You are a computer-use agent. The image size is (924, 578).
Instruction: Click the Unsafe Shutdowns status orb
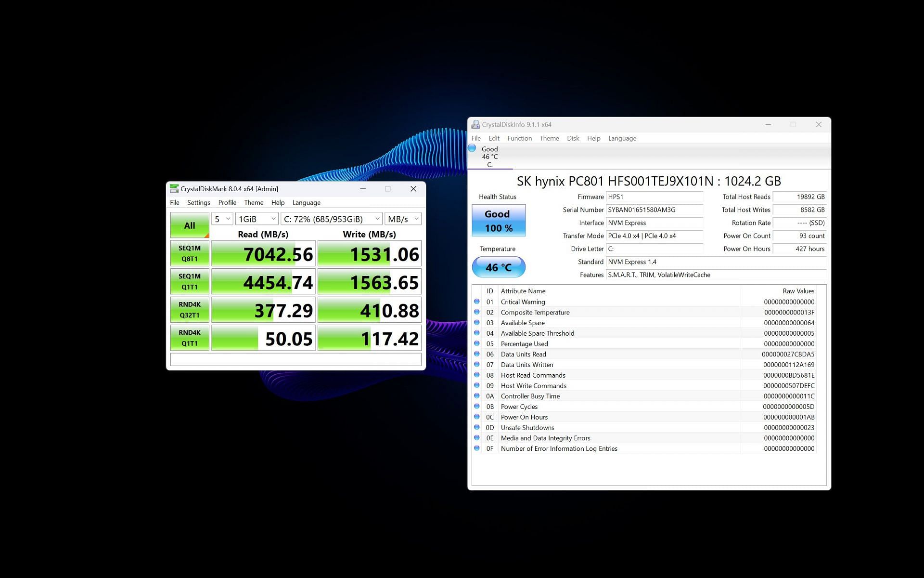pos(477,427)
